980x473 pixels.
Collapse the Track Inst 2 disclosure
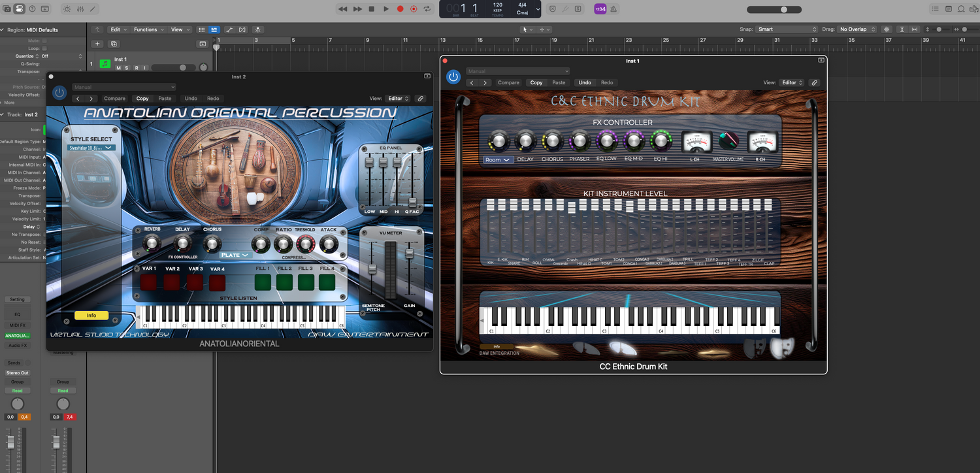3,114
